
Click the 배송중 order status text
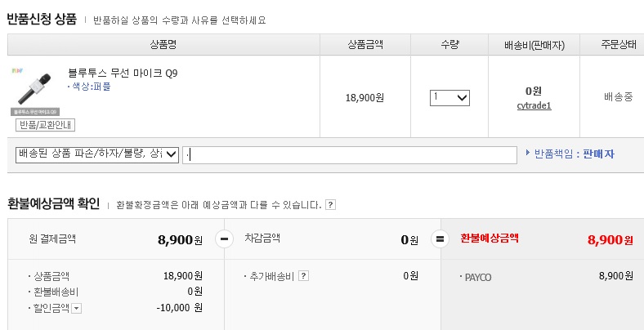619,97
